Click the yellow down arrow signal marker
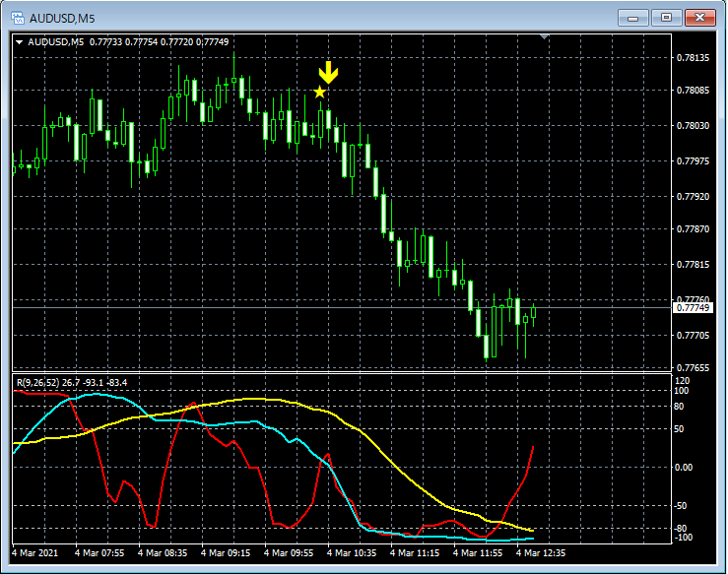 tap(328, 72)
